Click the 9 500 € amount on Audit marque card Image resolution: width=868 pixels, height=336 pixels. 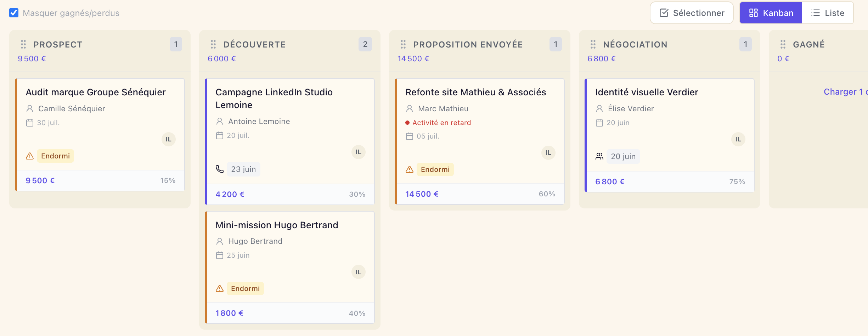click(x=40, y=180)
